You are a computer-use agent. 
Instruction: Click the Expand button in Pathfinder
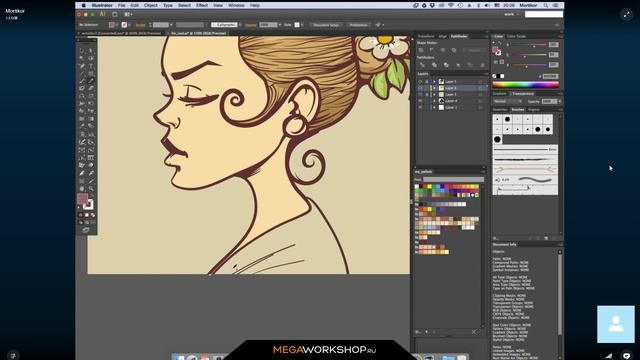click(x=474, y=50)
